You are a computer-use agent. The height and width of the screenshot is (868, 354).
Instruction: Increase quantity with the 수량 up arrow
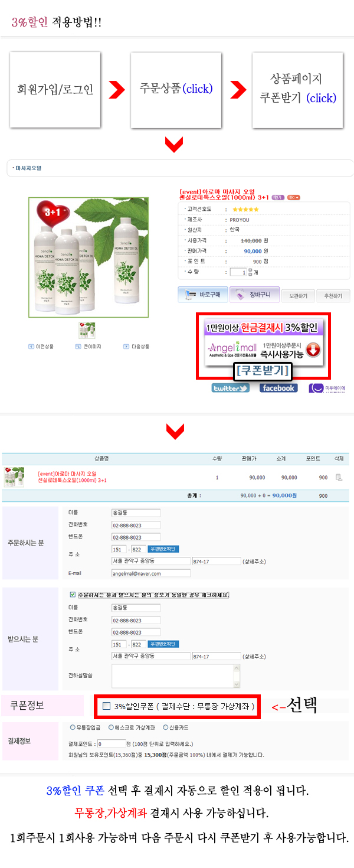coord(250,270)
